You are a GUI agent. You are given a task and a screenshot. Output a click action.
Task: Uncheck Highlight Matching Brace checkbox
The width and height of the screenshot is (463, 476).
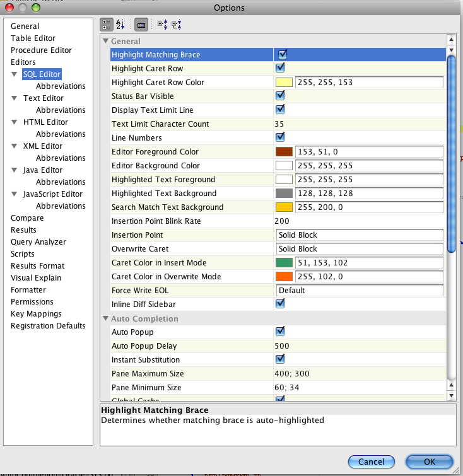click(x=283, y=54)
